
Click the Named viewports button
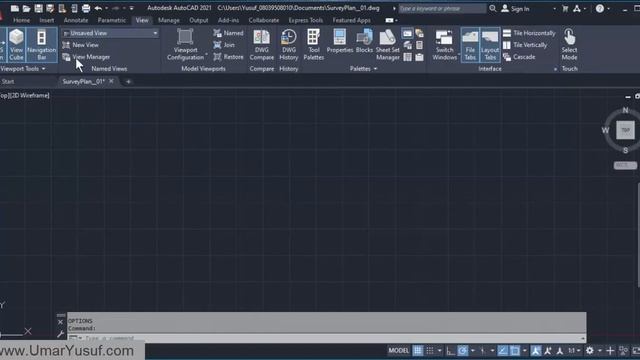[228, 33]
